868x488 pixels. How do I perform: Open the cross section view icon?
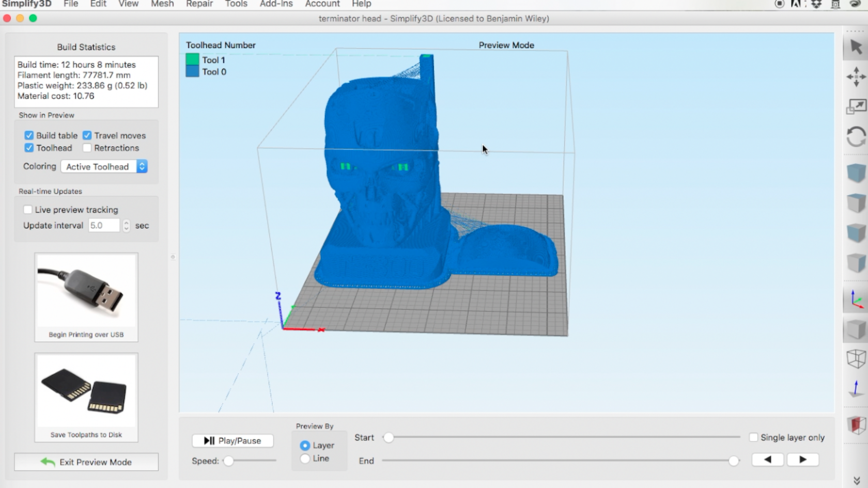tap(856, 424)
